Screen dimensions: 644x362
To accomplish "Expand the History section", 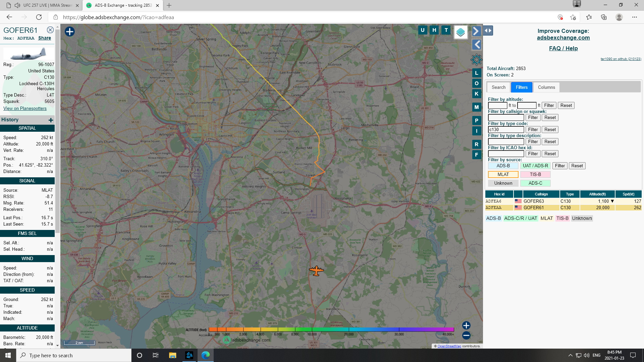I will click(51, 120).
